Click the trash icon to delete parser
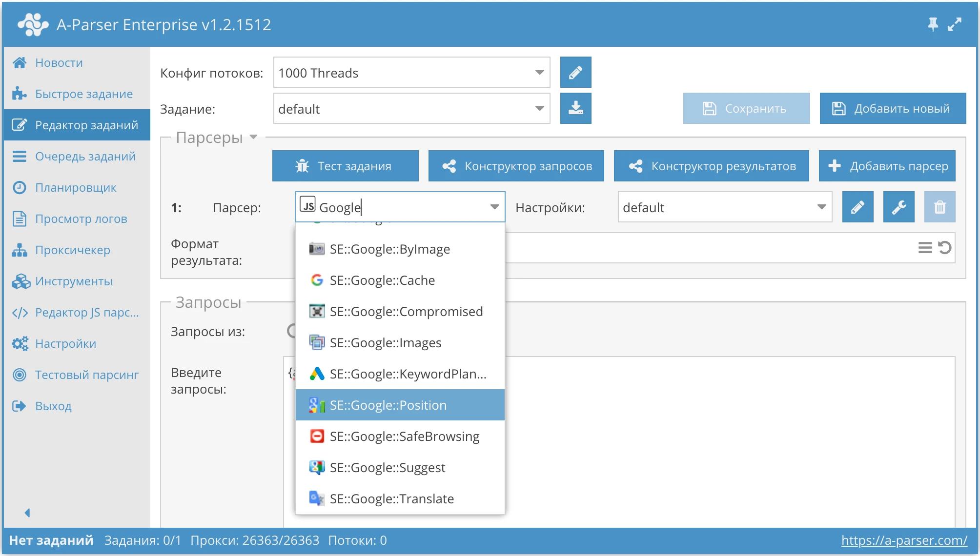This screenshot has height=556, width=980. pyautogui.click(x=939, y=207)
